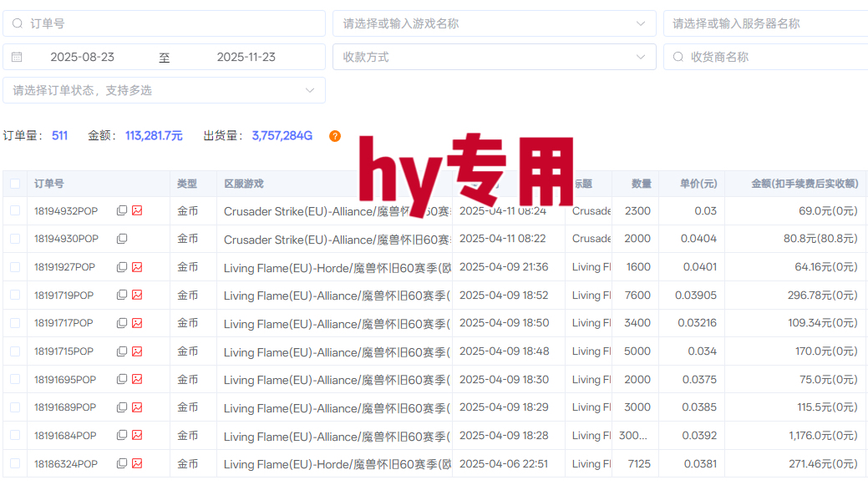Open the PDF icon for order 18191684POP

[135, 435]
